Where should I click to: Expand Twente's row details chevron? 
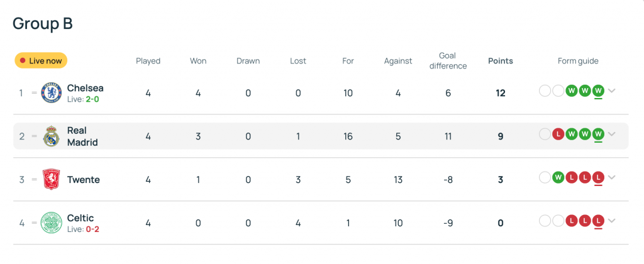coord(612,177)
